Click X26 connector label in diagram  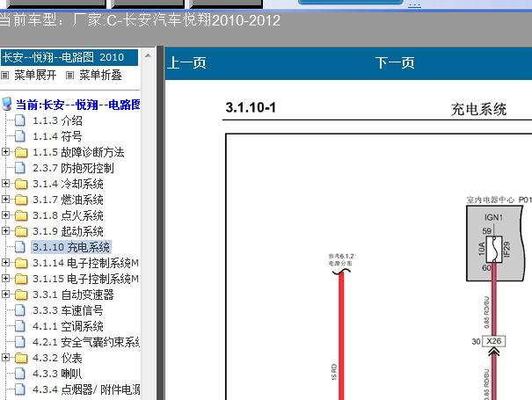pos(494,341)
